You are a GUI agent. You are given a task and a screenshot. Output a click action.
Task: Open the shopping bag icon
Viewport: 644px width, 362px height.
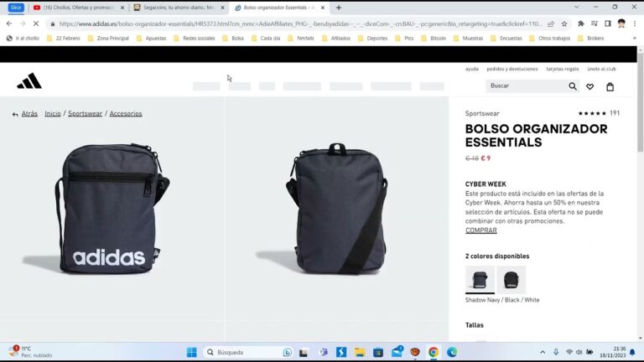610,86
